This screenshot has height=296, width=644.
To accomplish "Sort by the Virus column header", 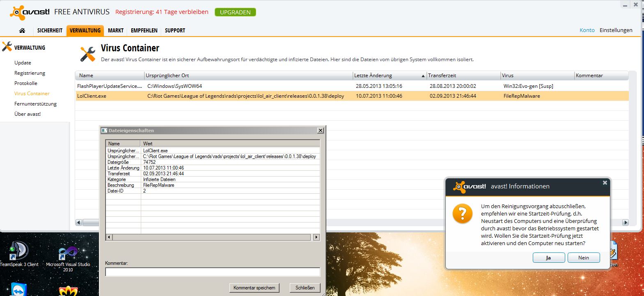I will [x=537, y=76].
